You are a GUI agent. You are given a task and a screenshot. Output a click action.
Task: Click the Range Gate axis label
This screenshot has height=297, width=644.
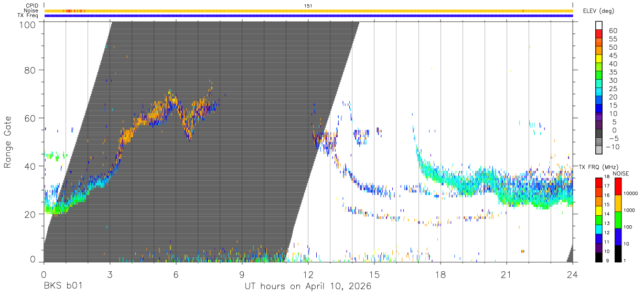8,142
